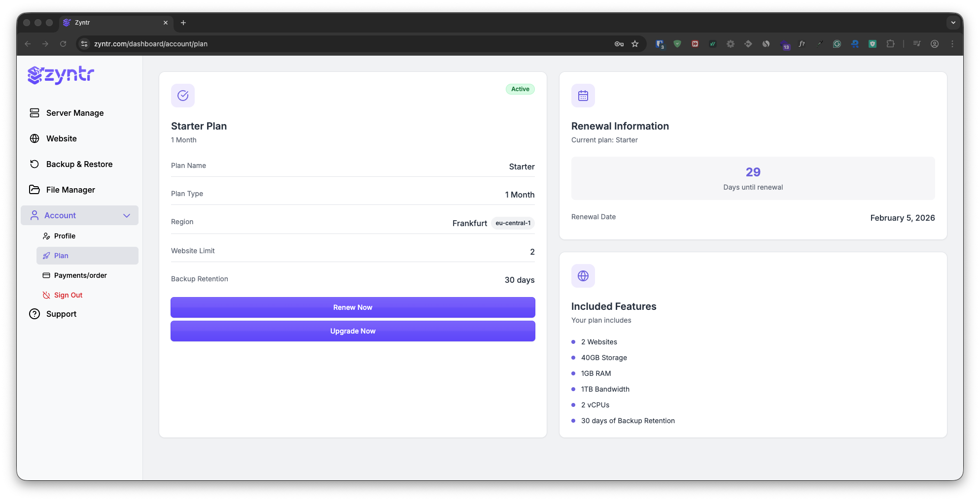
Task: Click the Grammarly extension icon
Action: coord(837,44)
